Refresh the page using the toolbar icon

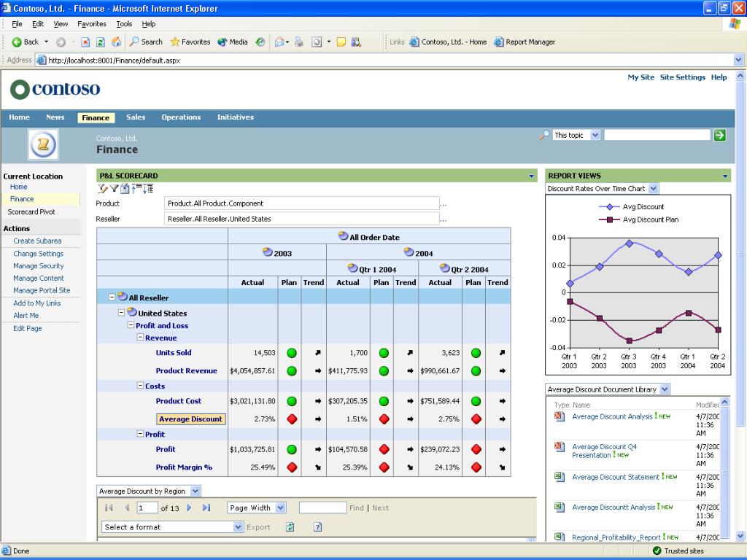coord(101,42)
